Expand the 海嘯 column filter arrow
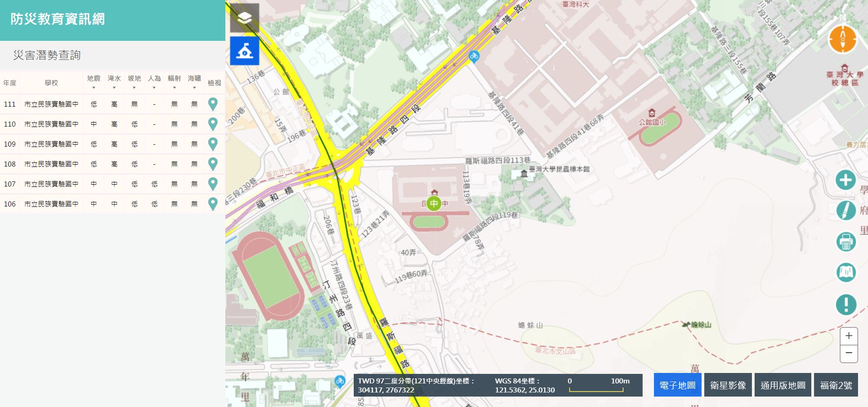 tap(194, 88)
